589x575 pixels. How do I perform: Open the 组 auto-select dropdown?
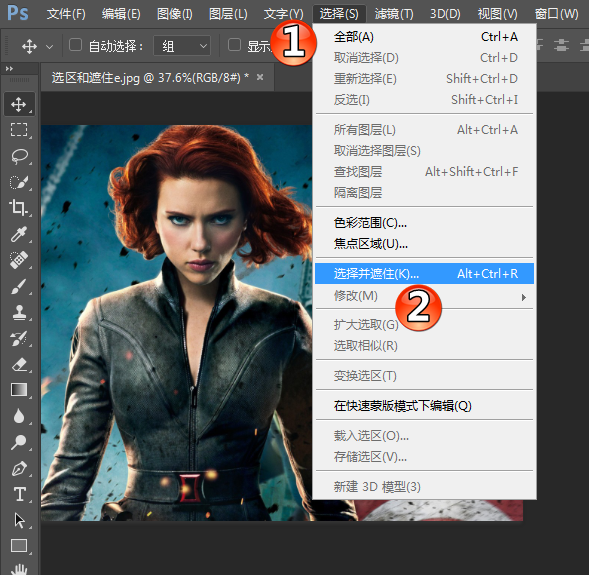(x=182, y=46)
